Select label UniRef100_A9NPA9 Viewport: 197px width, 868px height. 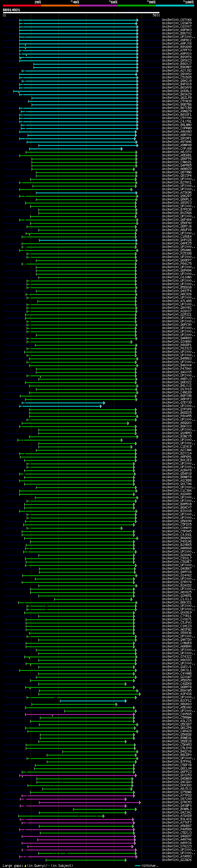177,145
